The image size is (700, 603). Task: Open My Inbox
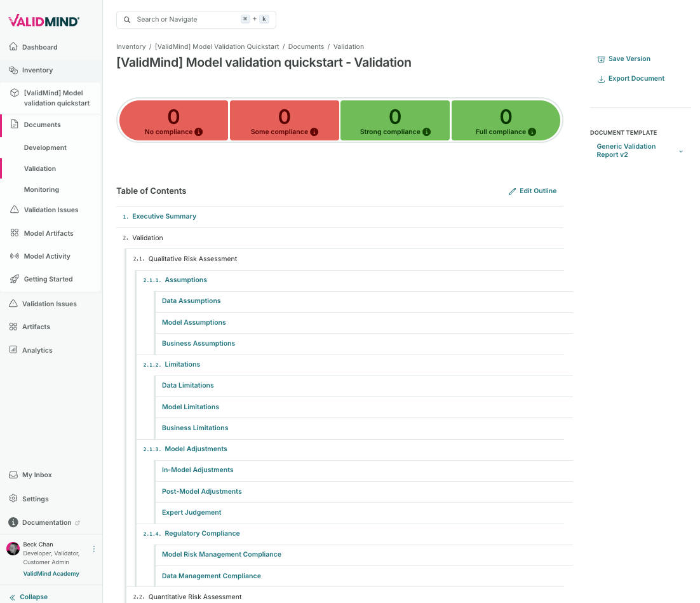pyautogui.click(x=37, y=475)
